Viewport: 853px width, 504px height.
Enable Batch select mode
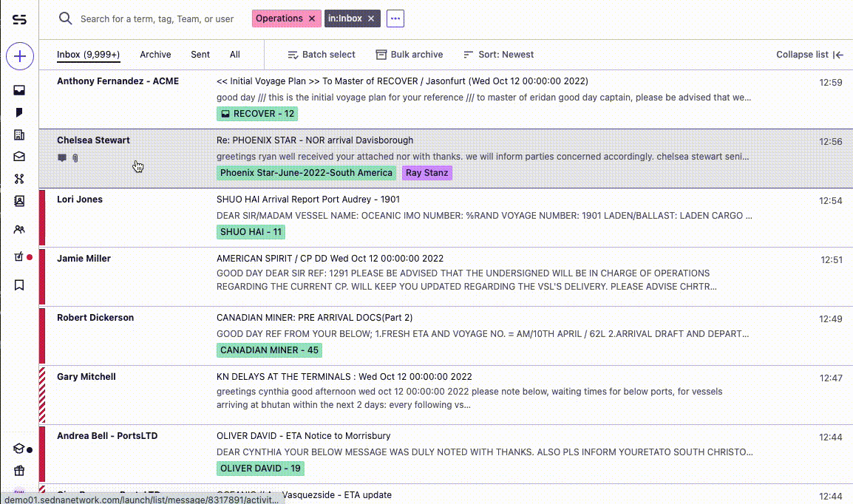[x=322, y=55]
